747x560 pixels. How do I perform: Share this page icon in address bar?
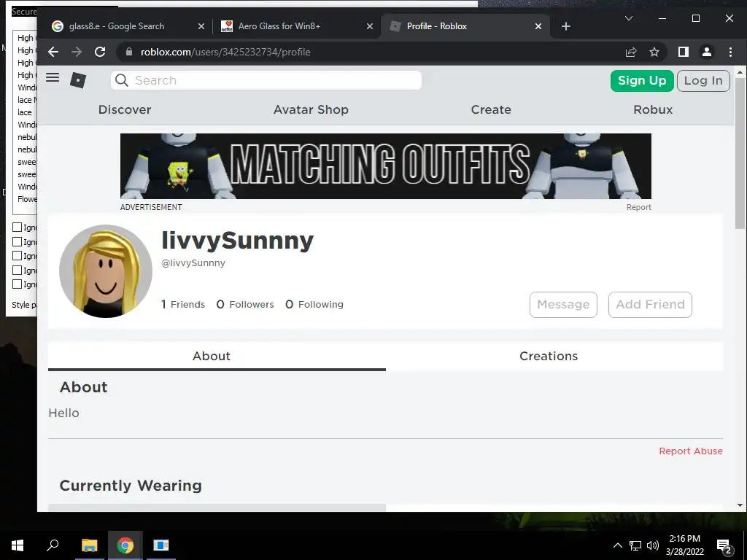pyautogui.click(x=631, y=52)
